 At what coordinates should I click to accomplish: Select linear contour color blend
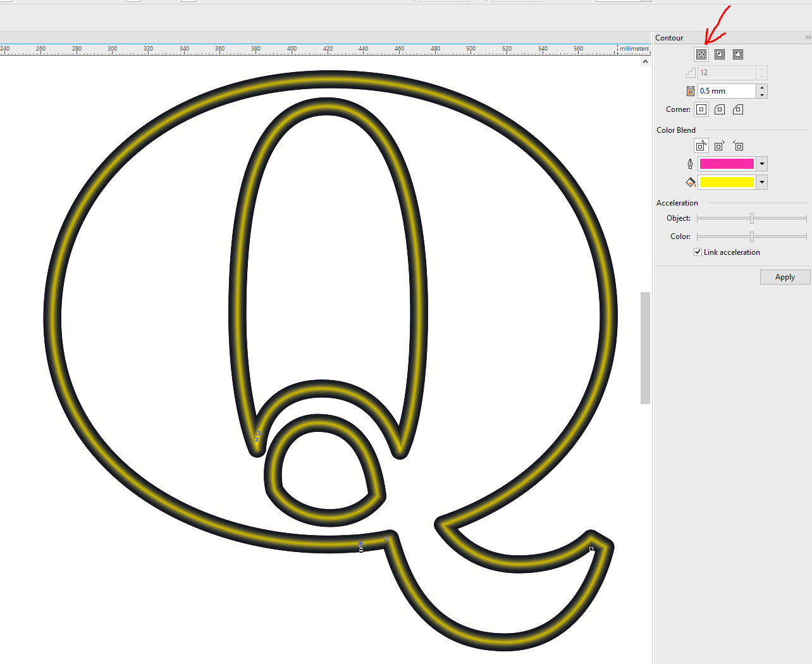tap(701, 146)
